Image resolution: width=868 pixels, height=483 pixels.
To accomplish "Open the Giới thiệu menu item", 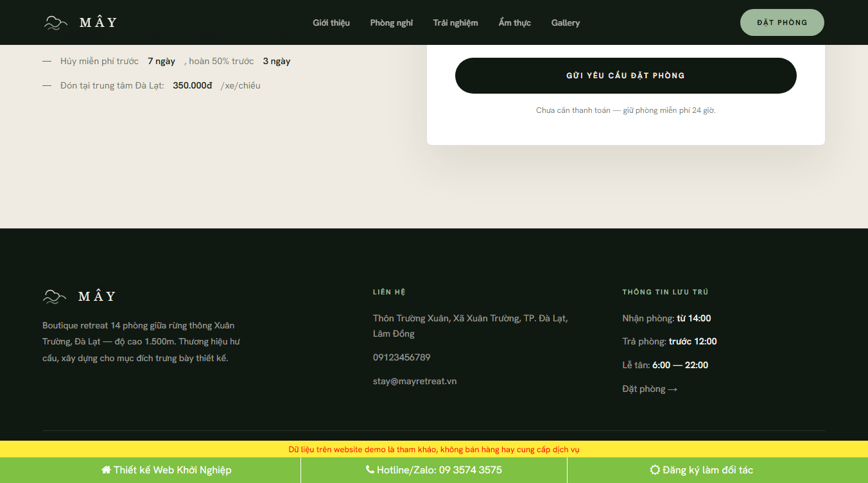I will [x=331, y=22].
